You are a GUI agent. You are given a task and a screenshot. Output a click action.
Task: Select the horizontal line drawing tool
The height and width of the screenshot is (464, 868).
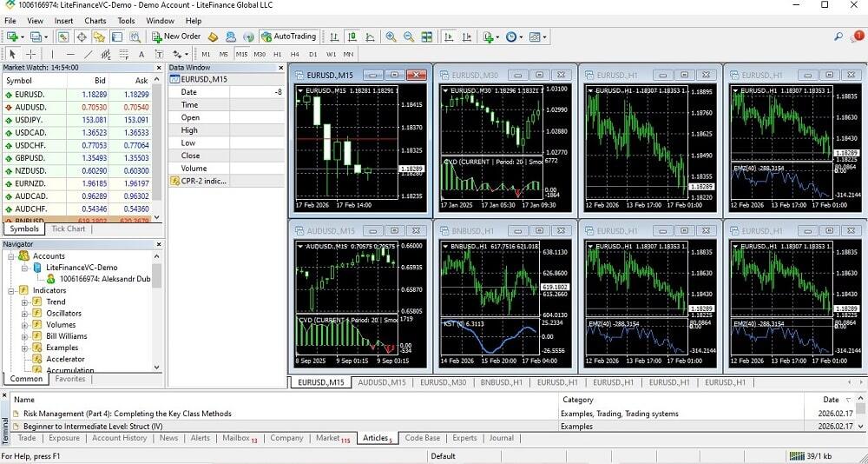(x=70, y=55)
